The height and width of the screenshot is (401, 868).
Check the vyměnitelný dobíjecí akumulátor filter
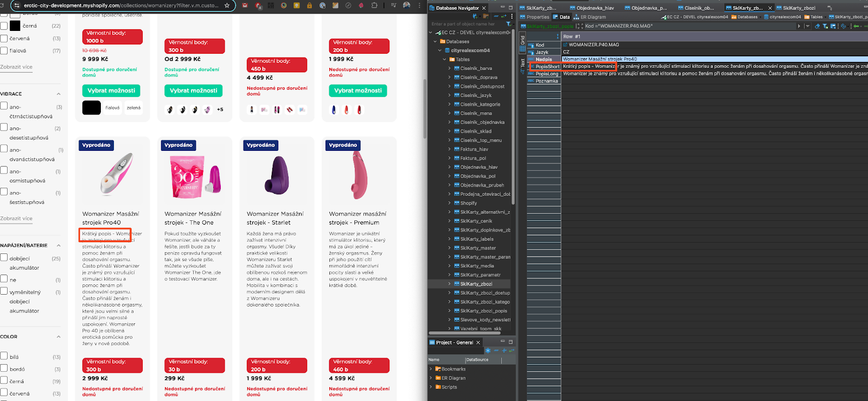(x=4, y=291)
